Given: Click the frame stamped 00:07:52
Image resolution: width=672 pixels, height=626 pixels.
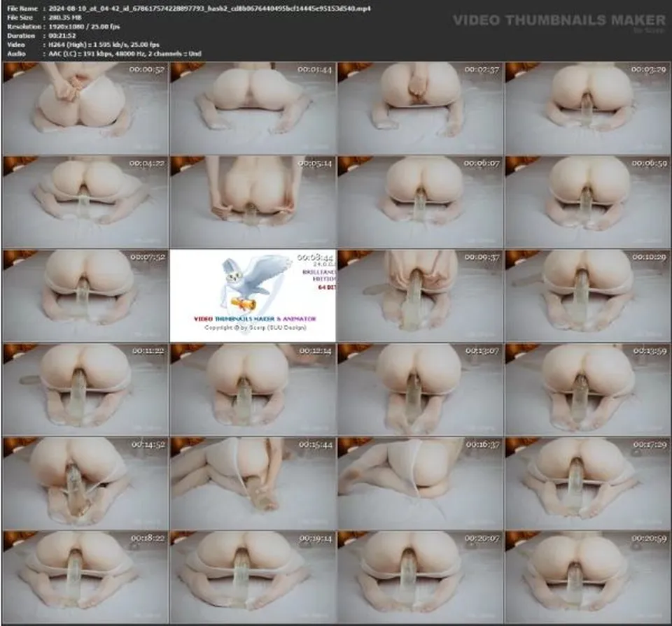Looking at the screenshot, I should [85, 296].
